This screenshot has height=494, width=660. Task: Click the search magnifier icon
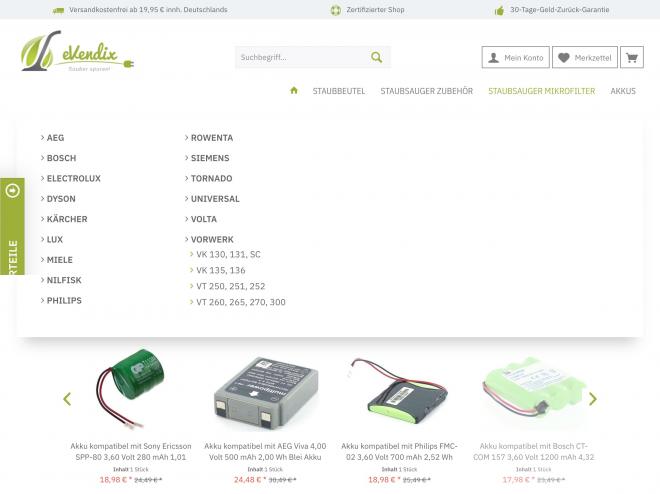coord(376,57)
